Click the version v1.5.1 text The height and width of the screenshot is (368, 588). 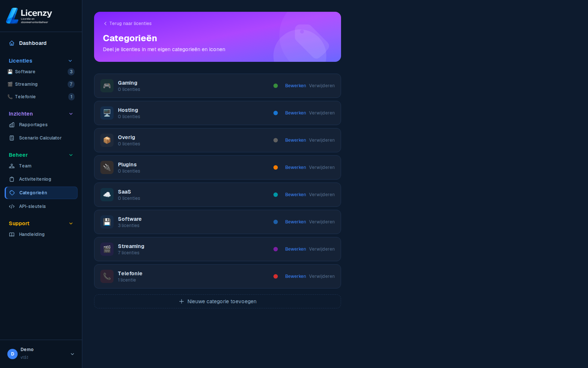(24, 357)
